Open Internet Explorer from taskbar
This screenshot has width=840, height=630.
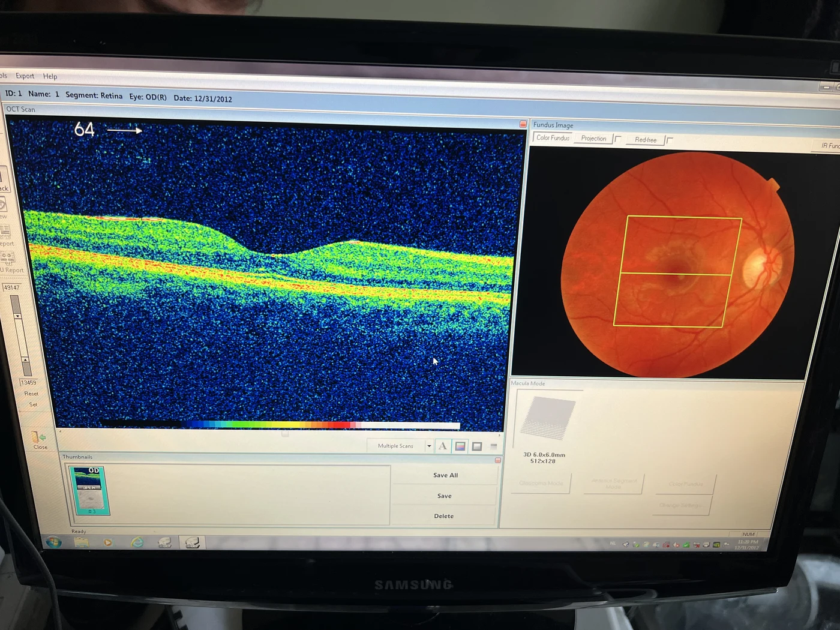137,542
